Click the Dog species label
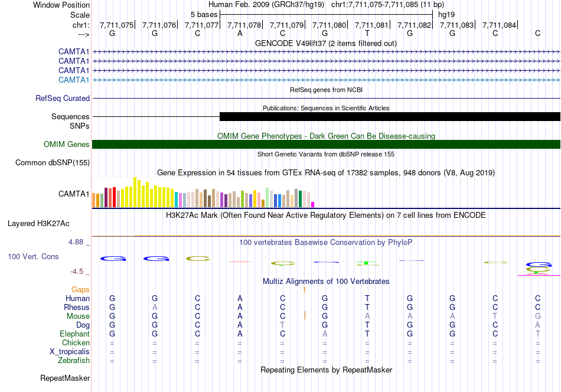Viewport: 561px width, 392px height. (83, 325)
